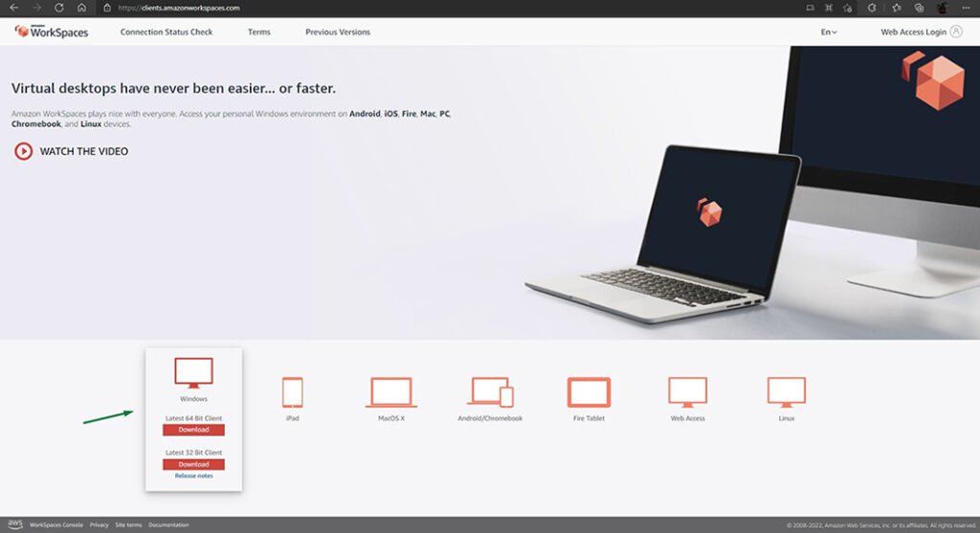Add this page to favorites star icon
The image size is (980, 533).
848,8
